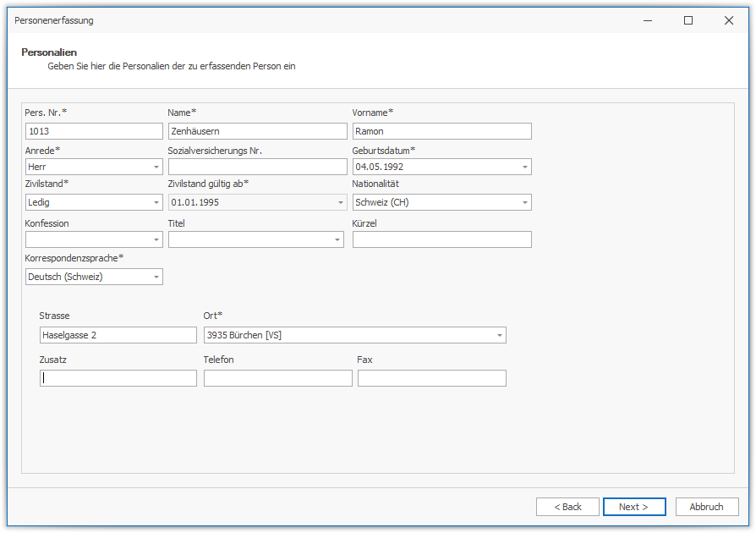Open the Anrede dropdown
Screen dimensions: 756x533
[156, 168]
